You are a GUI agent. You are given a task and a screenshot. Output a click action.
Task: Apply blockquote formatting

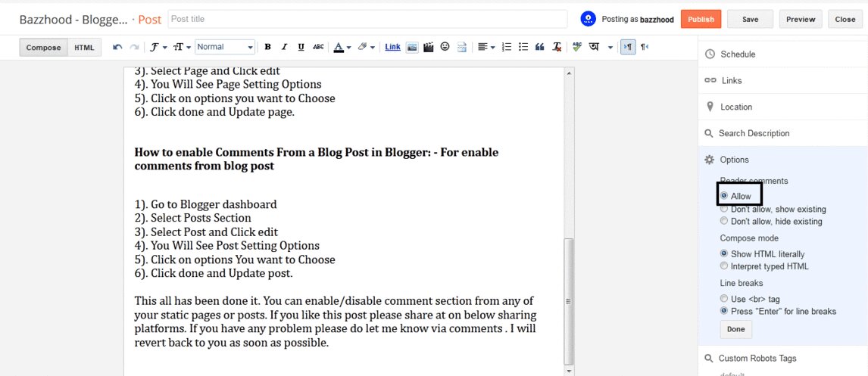point(539,47)
